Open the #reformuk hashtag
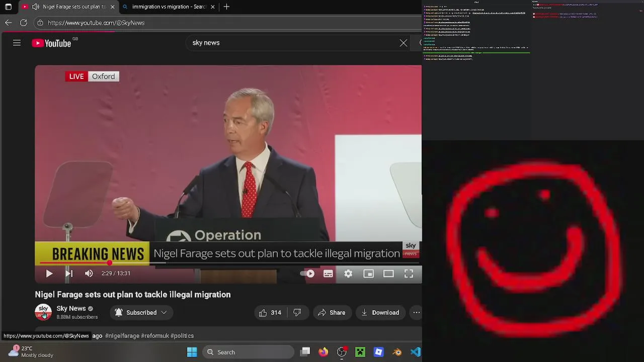 point(154,336)
